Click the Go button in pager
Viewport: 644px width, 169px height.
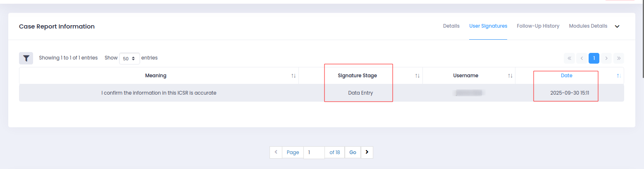point(353,152)
